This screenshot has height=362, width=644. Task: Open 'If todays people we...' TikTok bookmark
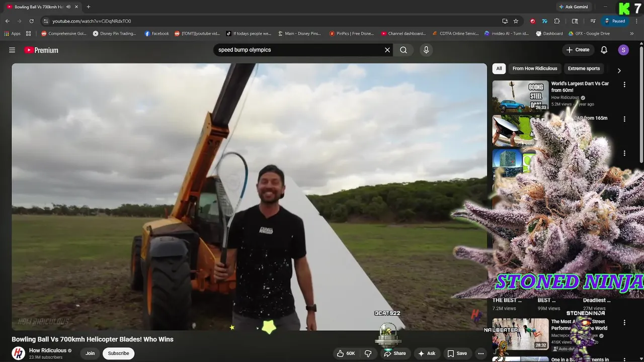tap(249, 34)
